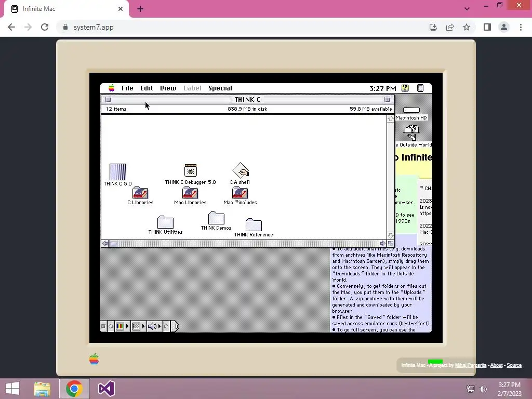Click the Apple logo on the monitor bezel
Image resolution: width=532 pixels, height=399 pixels.
click(x=94, y=359)
